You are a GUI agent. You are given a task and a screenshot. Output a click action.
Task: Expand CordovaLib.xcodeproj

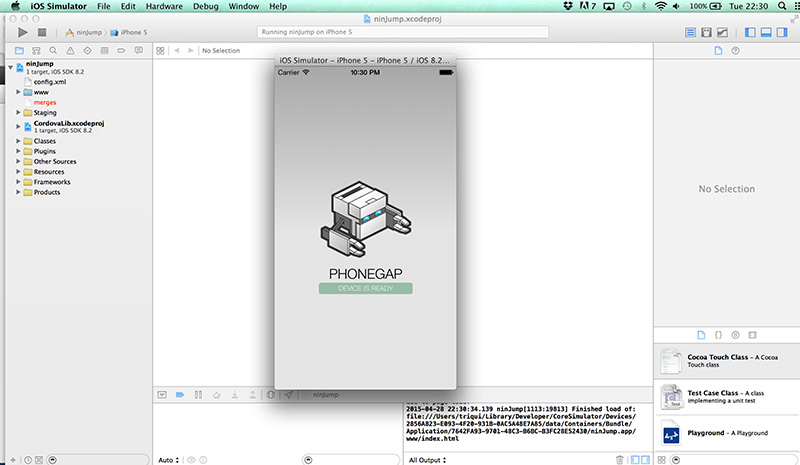pyautogui.click(x=18, y=126)
